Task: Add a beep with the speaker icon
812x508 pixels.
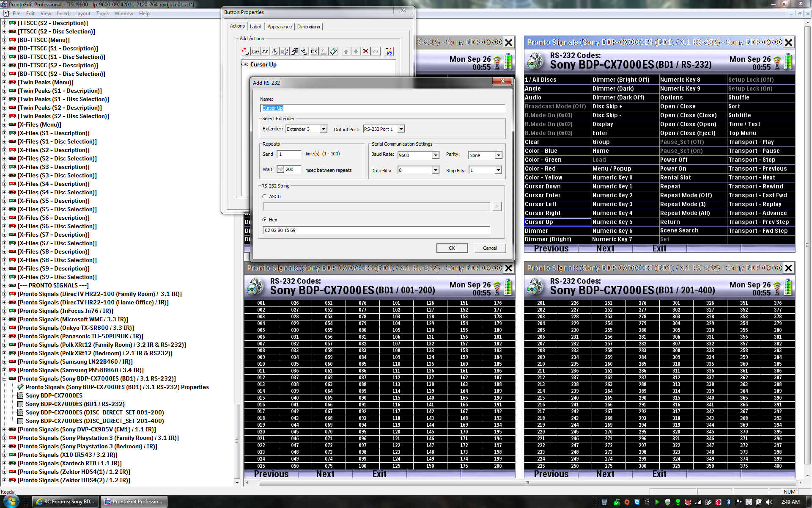Action: [285, 51]
